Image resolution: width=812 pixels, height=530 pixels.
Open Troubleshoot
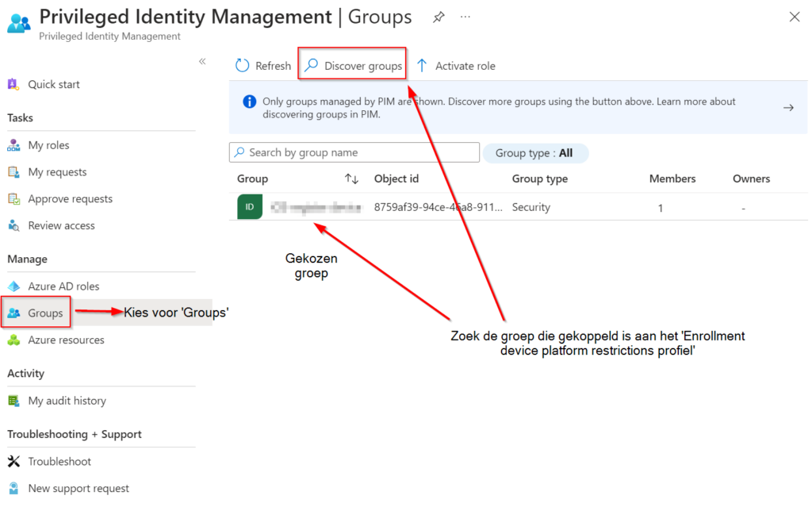click(x=59, y=462)
